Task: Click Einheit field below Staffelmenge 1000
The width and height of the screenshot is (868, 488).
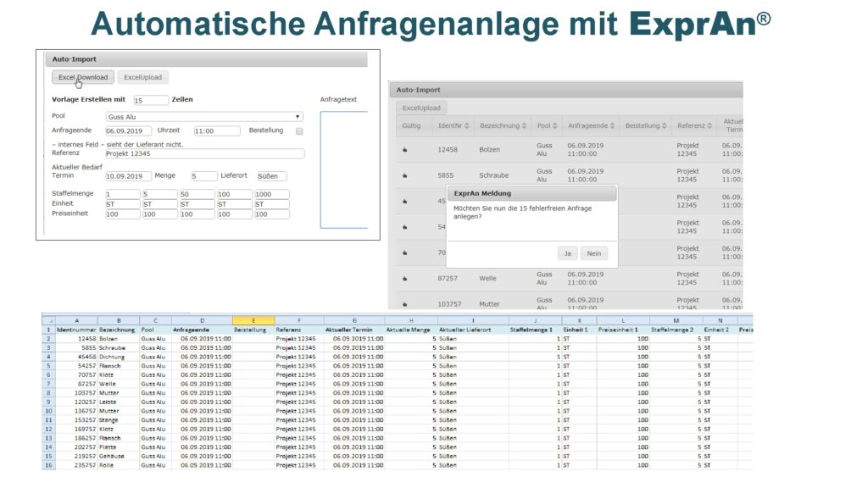Action: [272, 204]
